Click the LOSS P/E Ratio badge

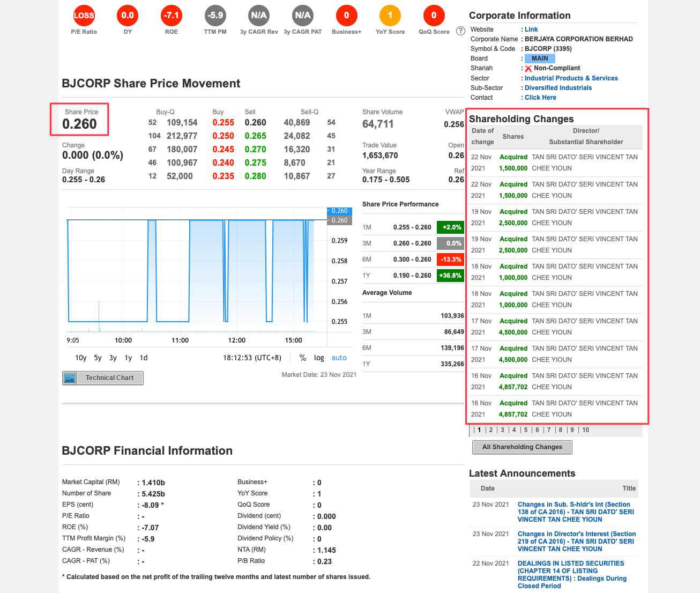(84, 16)
